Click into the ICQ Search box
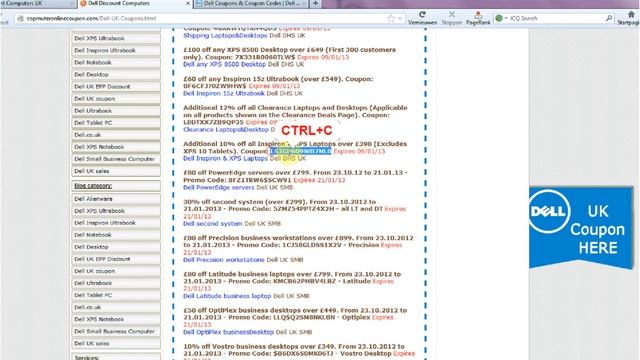The height and width of the screenshot is (360, 640). [555, 18]
